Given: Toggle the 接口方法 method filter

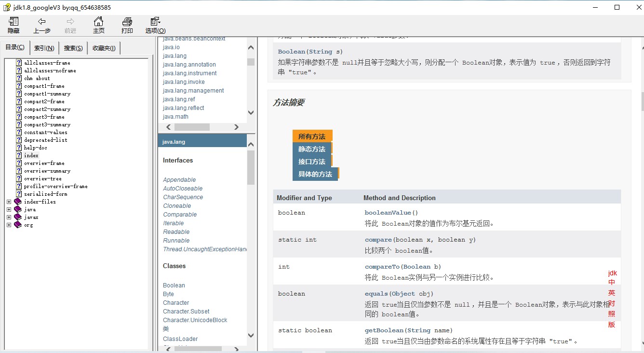Looking at the screenshot, I should point(312,161).
